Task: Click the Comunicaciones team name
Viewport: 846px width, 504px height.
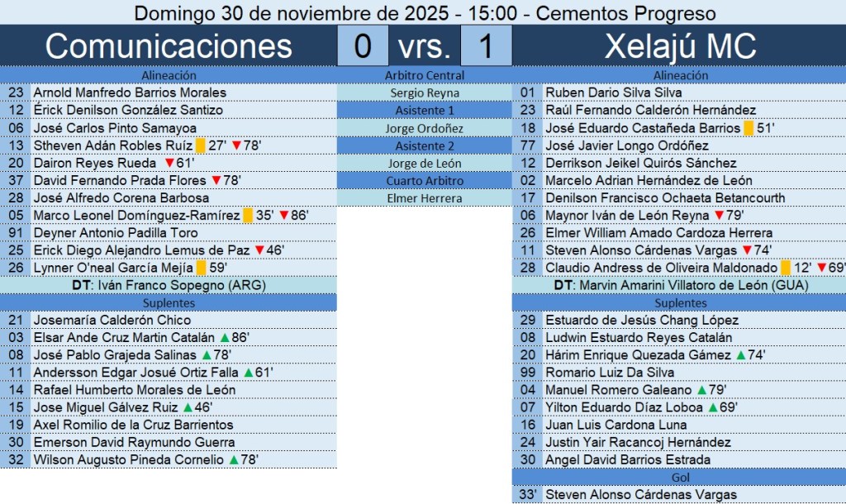Action: (x=169, y=46)
